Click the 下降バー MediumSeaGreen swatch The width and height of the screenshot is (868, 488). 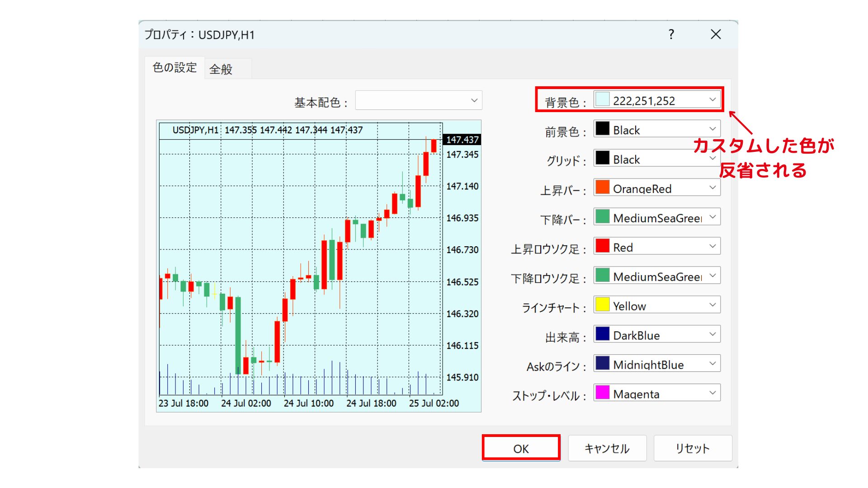[602, 217]
